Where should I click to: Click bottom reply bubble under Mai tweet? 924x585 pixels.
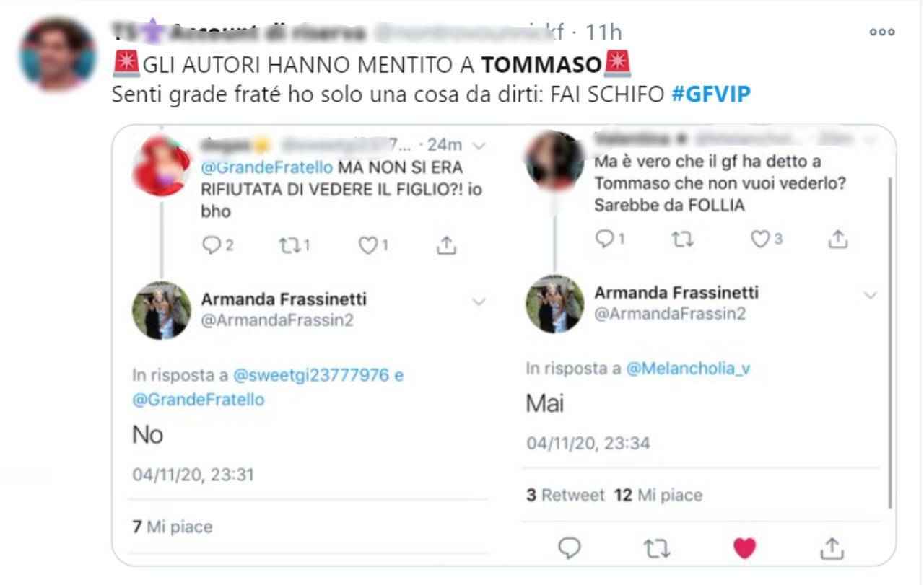click(x=570, y=548)
